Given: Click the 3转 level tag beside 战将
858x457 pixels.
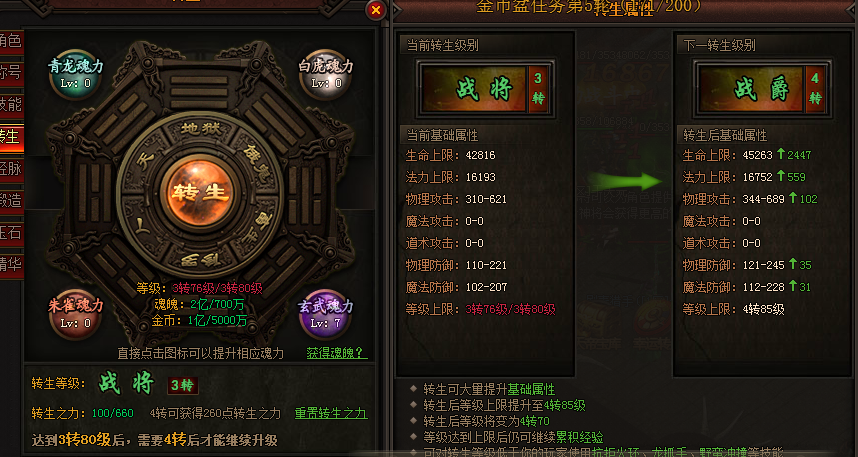Looking at the screenshot, I should point(182,385).
